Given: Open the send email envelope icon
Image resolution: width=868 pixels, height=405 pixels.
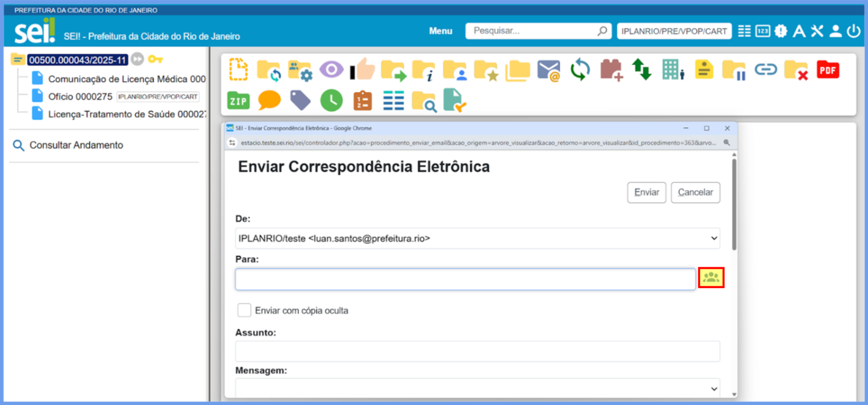Looking at the screenshot, I should click(549, 71).
